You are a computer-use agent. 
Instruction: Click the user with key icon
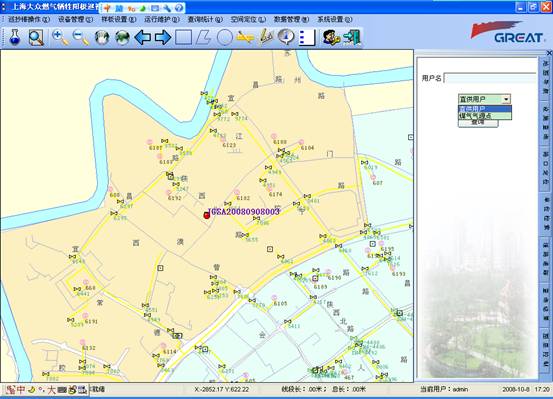coord(331,37)
